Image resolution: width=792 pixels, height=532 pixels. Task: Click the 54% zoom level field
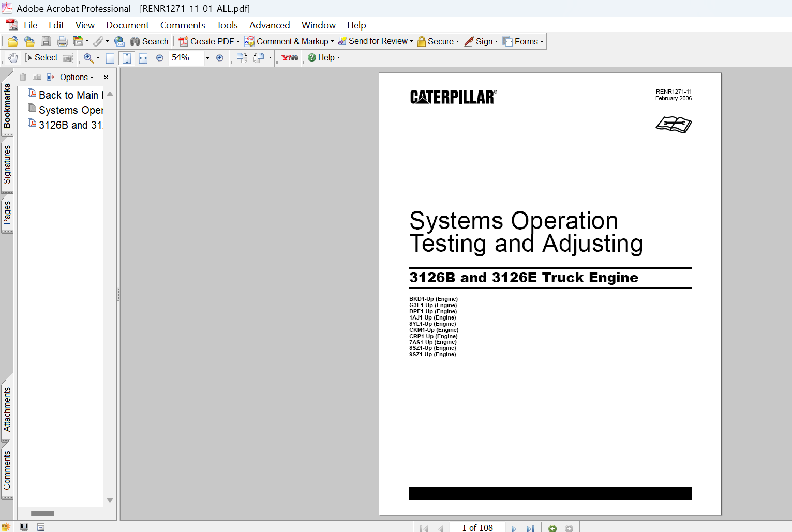[187, 58]
